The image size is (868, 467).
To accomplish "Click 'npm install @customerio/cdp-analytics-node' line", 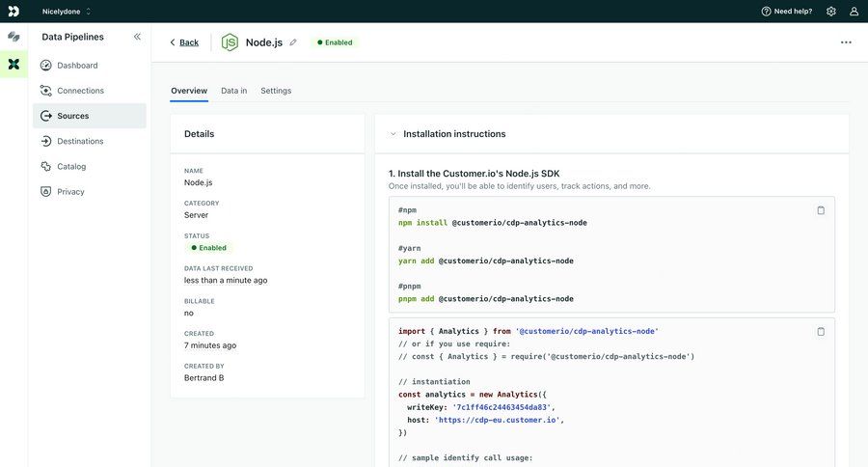I will click(492, 223).
